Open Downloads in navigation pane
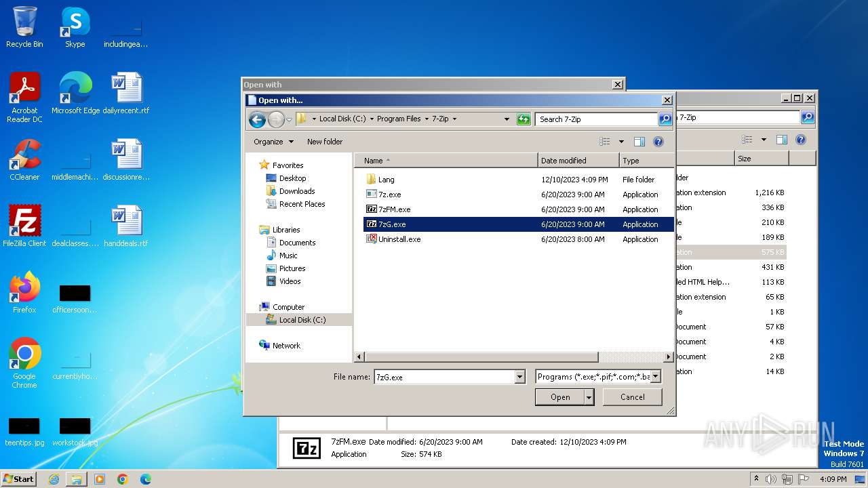Screen dimensions: 868x488 click(x=297, y=191)
